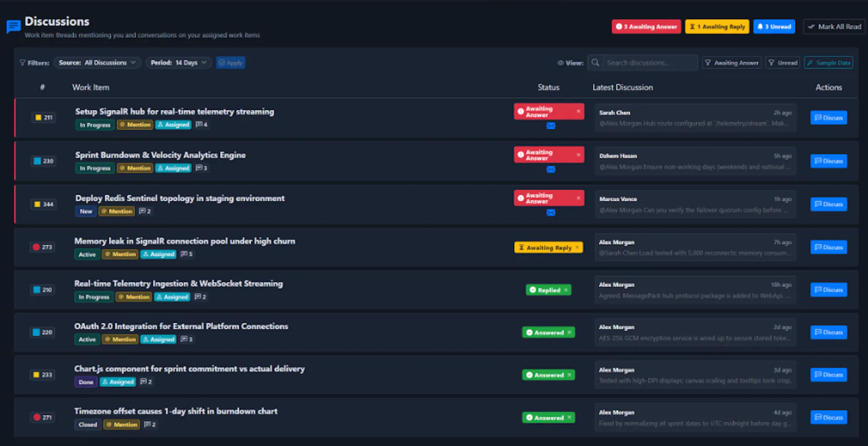Image resolution: width=868 pixels, height=446 pixels.
Task: Open Chart.js sprint commitment component item
Action: pyautogui.click(x=189, y=369)
